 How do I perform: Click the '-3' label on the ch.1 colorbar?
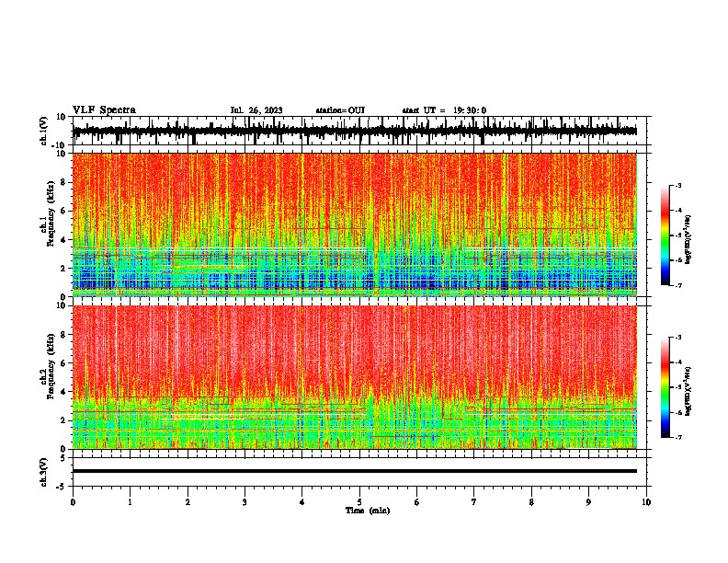pos(678,185)
